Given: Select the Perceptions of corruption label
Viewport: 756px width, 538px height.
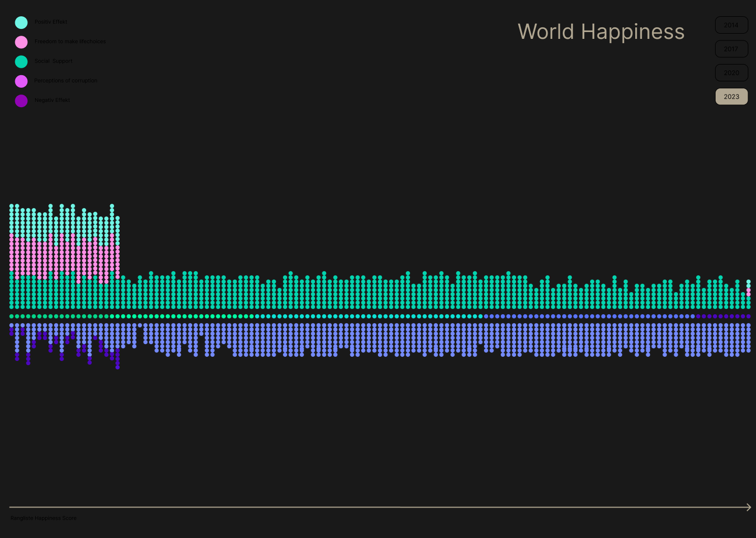Looking at the screenshot, I should tap(66, 80).
